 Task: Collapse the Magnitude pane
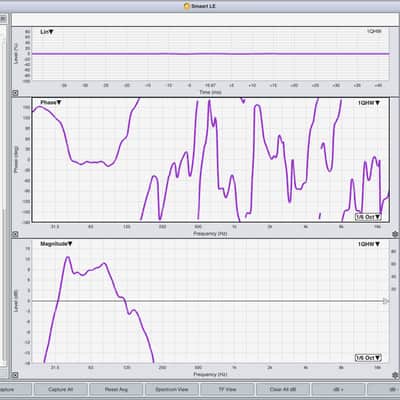coord(15,375)
